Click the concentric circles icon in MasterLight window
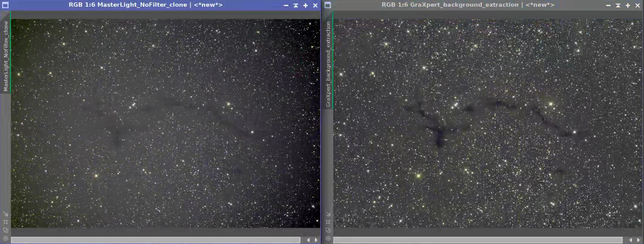 [5, 239]
